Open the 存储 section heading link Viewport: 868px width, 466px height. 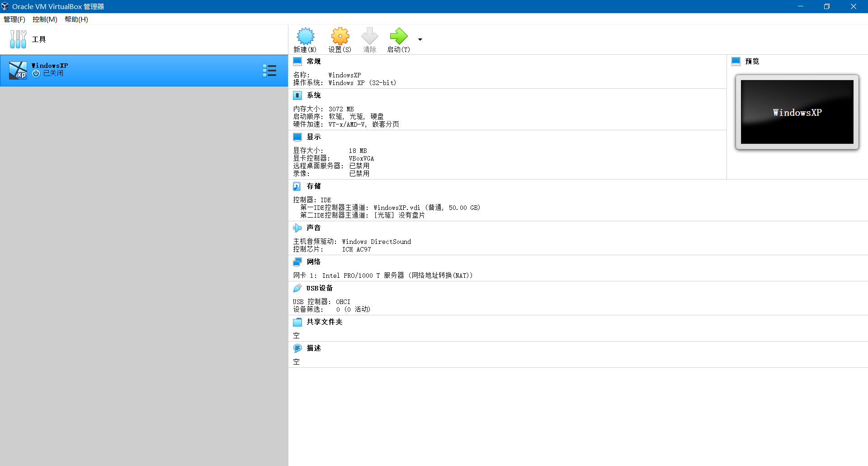[x=314, y=186]
